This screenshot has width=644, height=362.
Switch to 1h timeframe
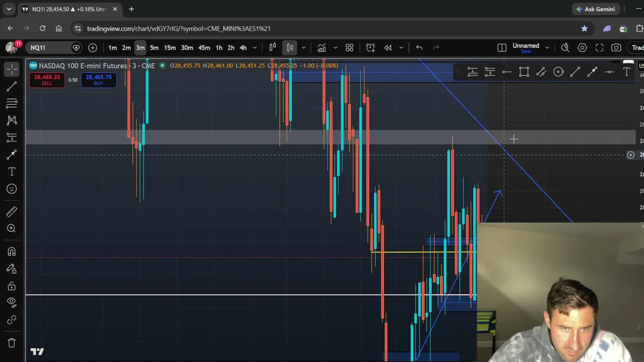(219, 48)
